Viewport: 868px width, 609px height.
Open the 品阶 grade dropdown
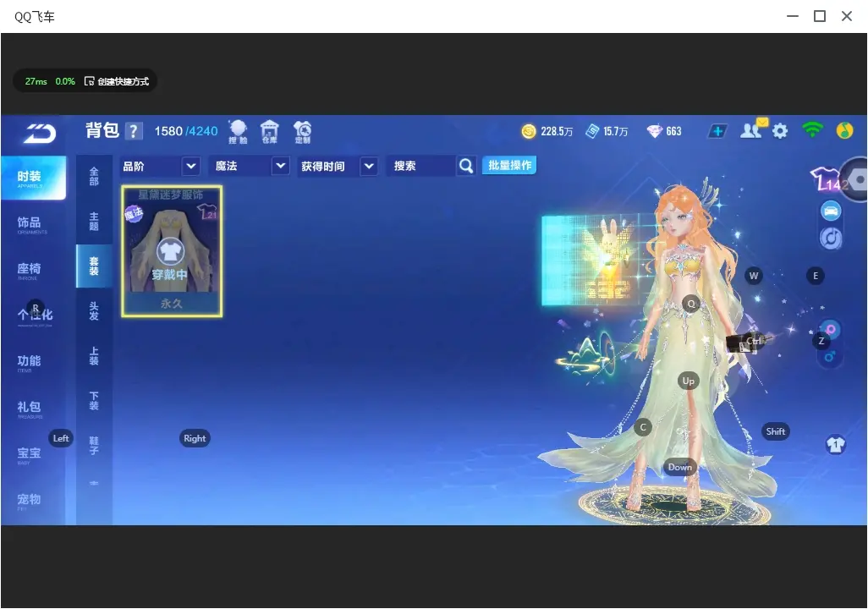pyautogui.click(x=159, y=166)
